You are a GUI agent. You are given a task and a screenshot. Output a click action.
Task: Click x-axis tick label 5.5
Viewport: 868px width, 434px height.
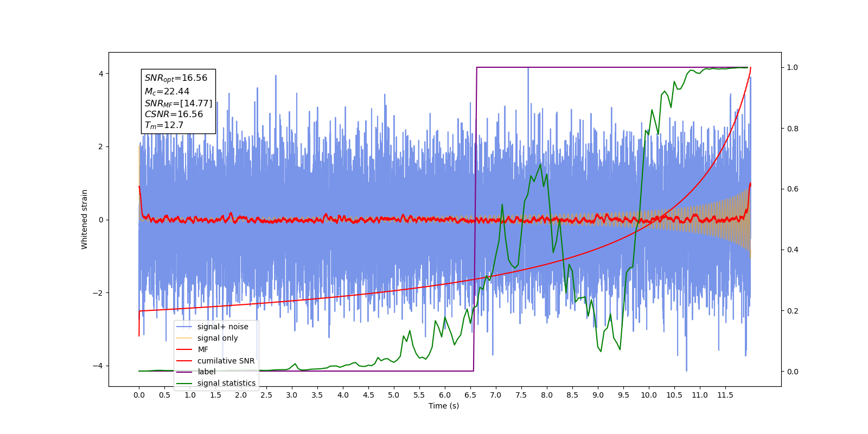point(419,395)
